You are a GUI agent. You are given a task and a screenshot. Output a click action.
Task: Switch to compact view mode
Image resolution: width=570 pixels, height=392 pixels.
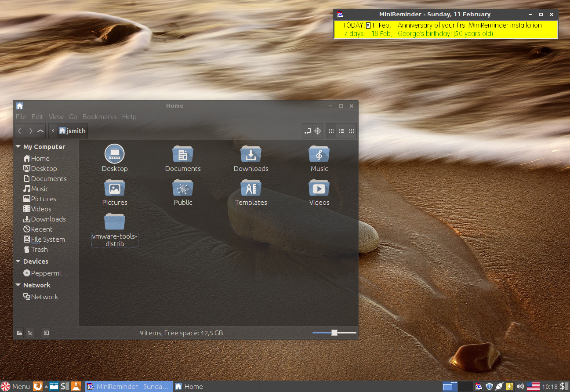351,131
